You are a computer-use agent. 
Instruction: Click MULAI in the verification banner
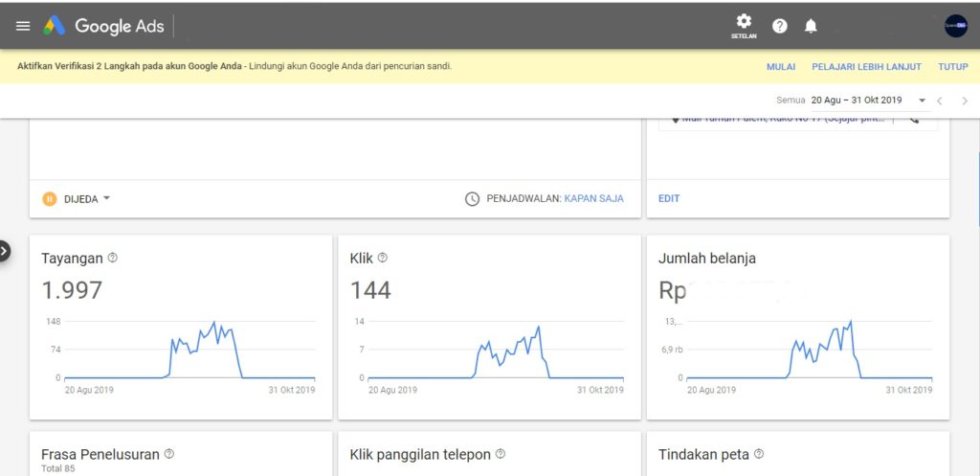781,66
